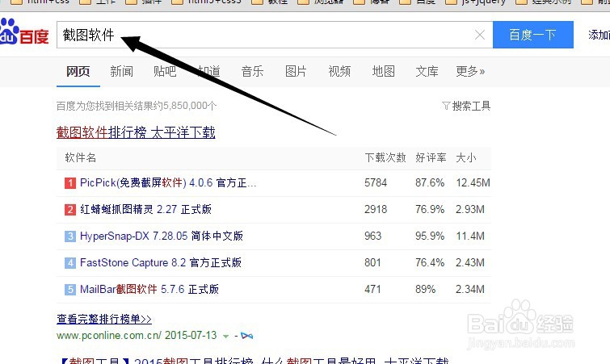Click size value 2.43M
610x364 pixels.
click(470, 262)
